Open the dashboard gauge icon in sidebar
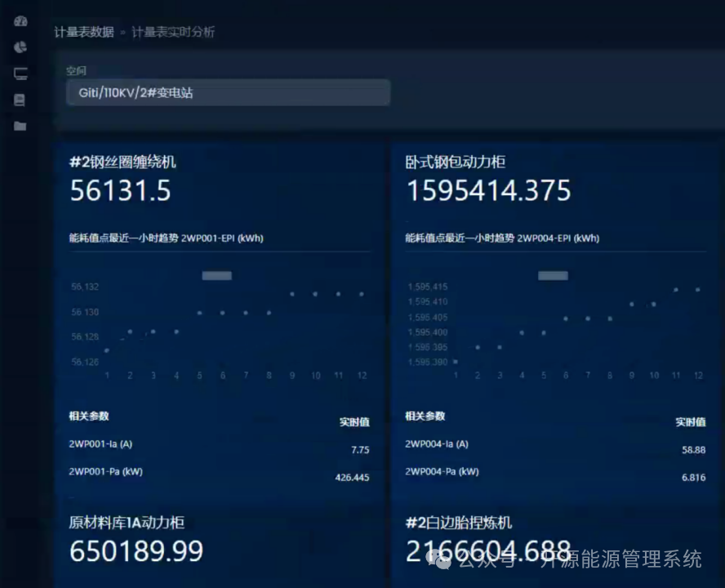The height and width of the screenshot is (588, 725). pyautogui.click(x=20, y=20)
